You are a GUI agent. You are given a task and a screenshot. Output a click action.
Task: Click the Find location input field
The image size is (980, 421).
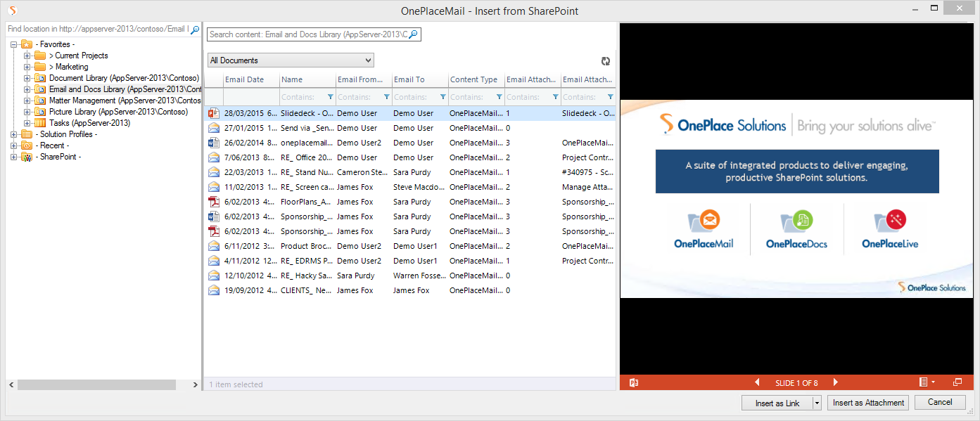click(x=98, y=30)
